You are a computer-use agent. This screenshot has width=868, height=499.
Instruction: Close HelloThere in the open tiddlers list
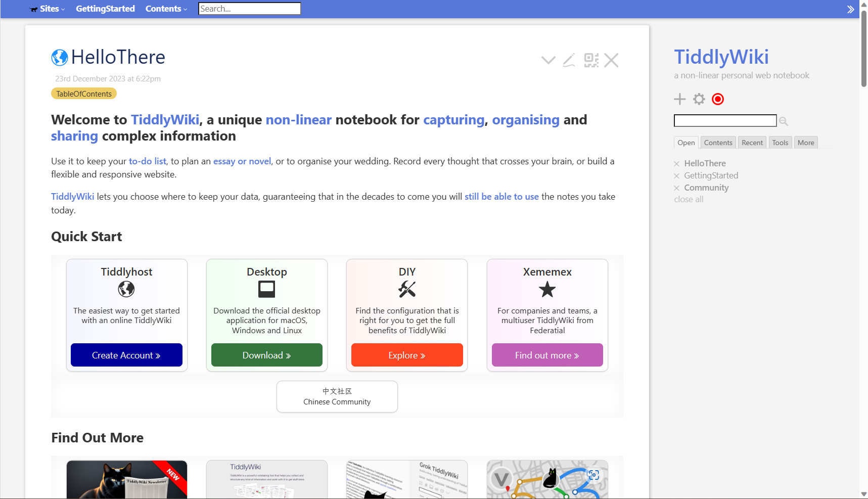[x=676, y=164]
